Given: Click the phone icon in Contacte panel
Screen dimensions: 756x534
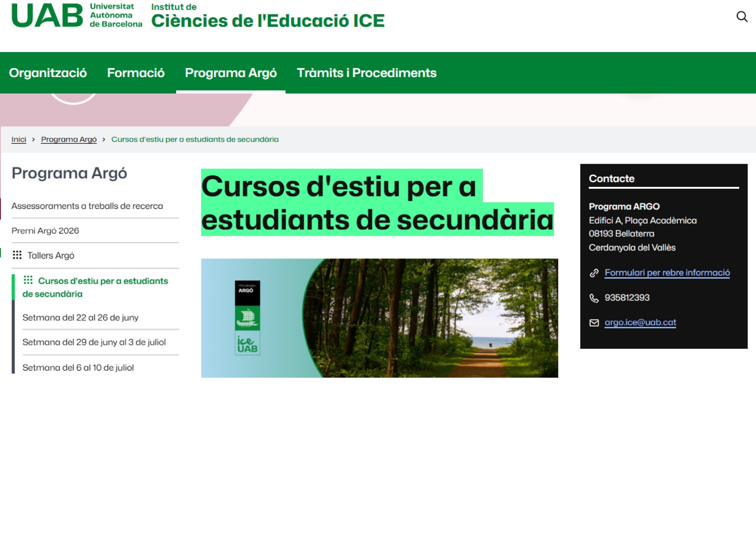Looking at the screenshot, I should [594, 298].
